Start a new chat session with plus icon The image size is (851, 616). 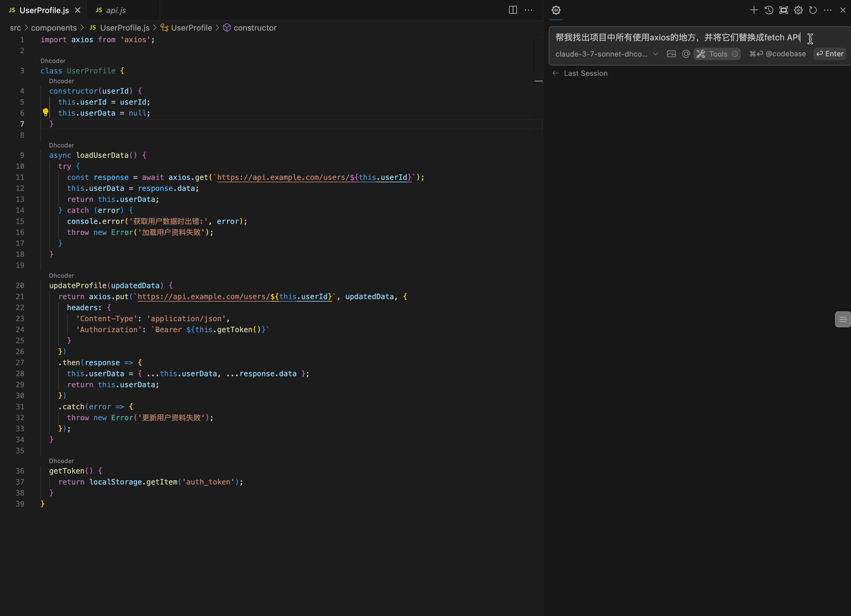point(754,10)
